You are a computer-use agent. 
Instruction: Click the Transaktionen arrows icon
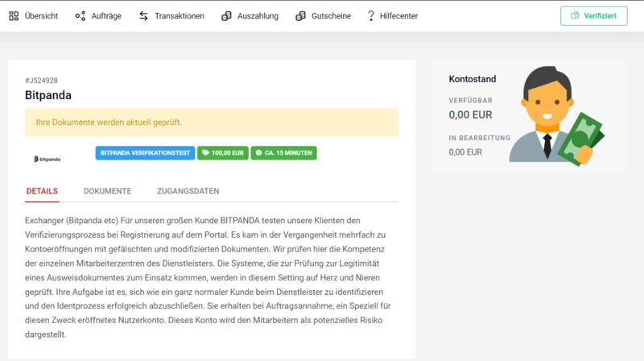coord(143,16)
